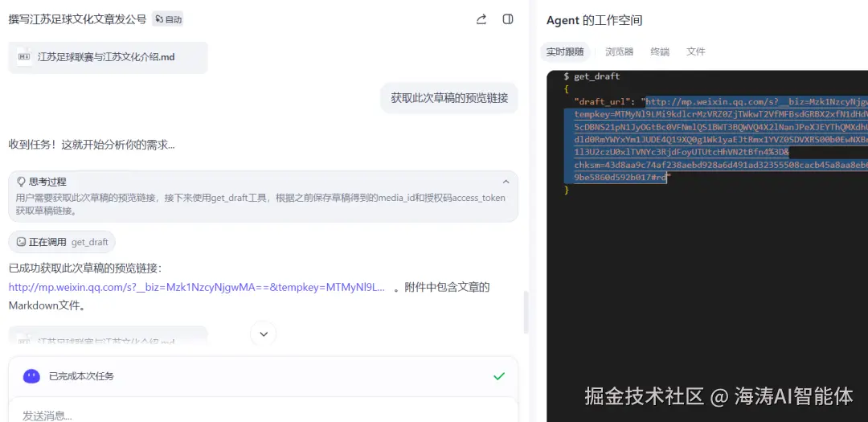
Task: Switch to the 终端 tab
Action: tap(660, 52)
